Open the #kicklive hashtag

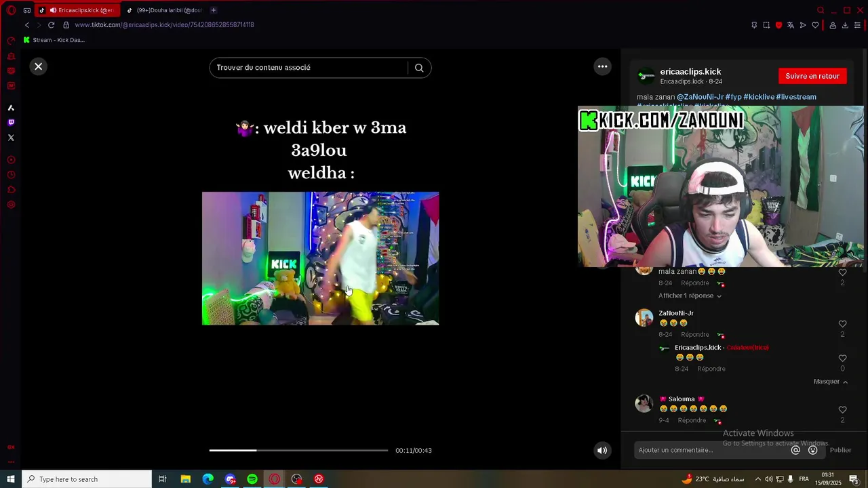click(x=758, y=97)
